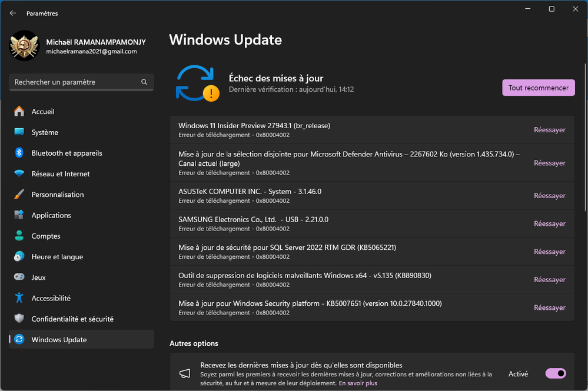Screen dimensions: 588x391
Task: Retry the malicious software removal tool update
Action: tap(549, 280)
